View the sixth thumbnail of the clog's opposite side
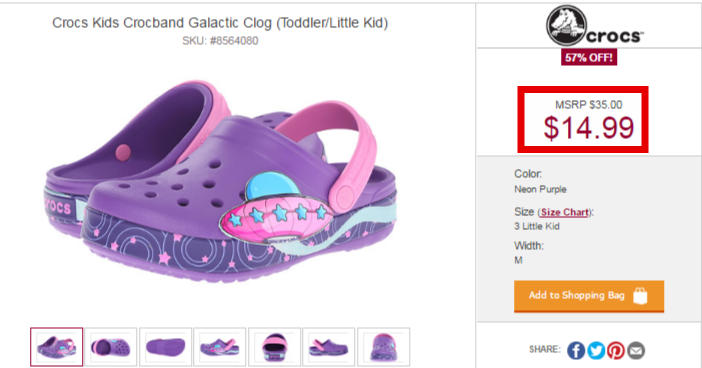 tap(329, 347)
